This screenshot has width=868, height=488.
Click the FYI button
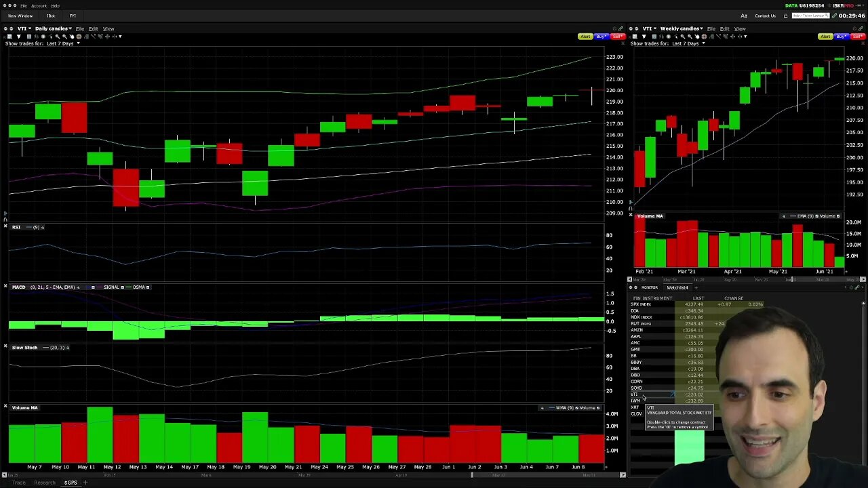coord(73,16)
